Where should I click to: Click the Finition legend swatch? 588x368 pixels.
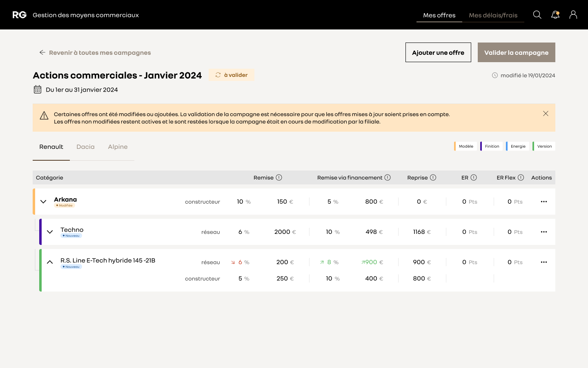coord(492,146)
